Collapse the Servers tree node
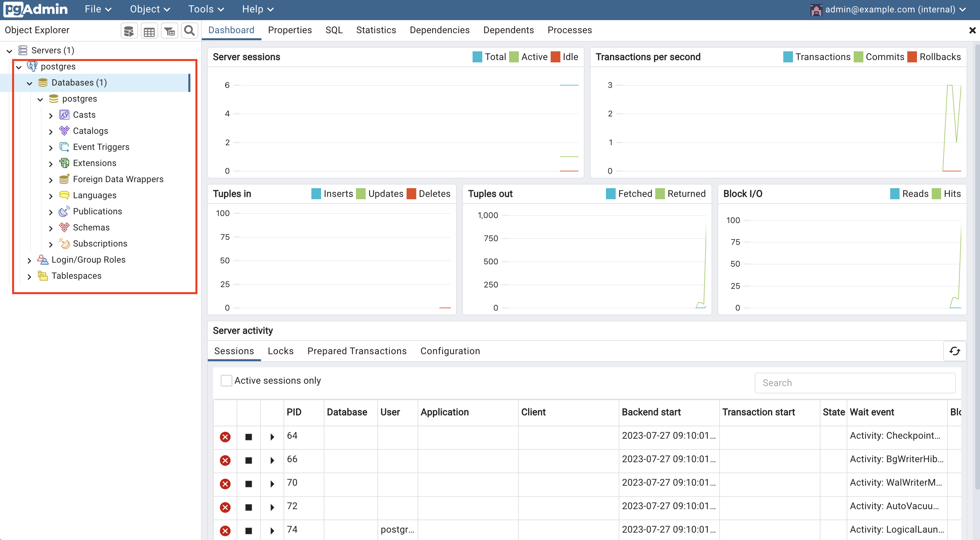The image size is (980, 540). pyautogui.click(x=9, y=51)
